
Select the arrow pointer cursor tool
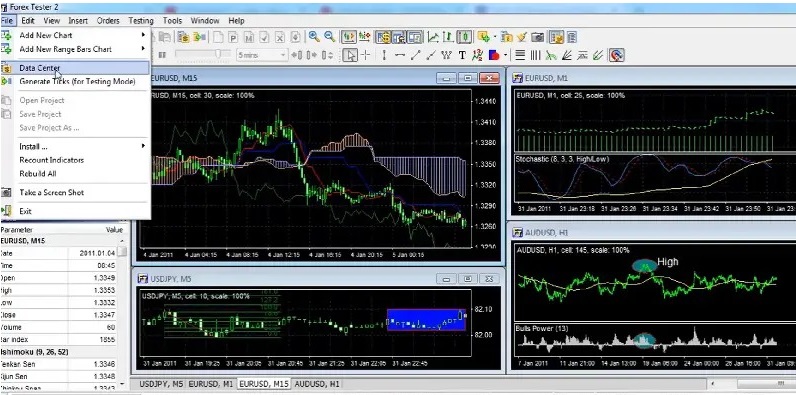click(350, 55)
